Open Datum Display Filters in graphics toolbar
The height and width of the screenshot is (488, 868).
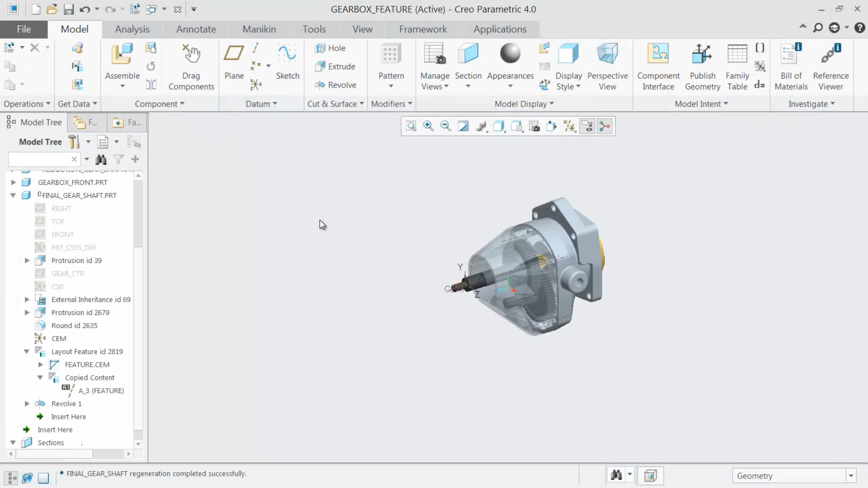coord(570,126)
